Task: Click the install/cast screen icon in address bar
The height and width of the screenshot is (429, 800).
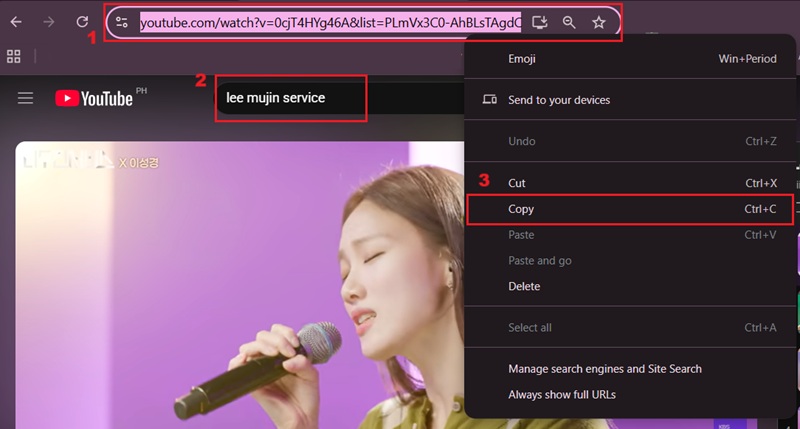Action: click(540, 22)
